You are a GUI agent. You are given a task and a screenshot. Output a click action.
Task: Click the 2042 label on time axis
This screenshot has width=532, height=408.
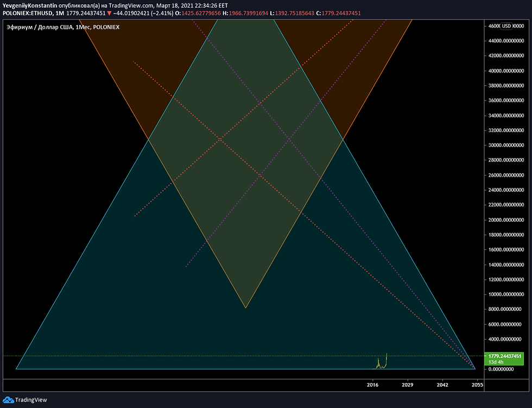[442, 385]
